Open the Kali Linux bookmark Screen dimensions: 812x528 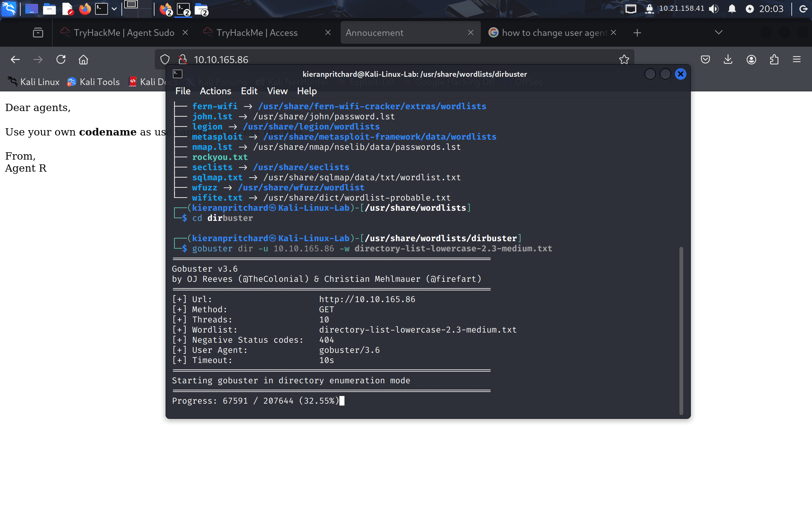tap(33, 82)
